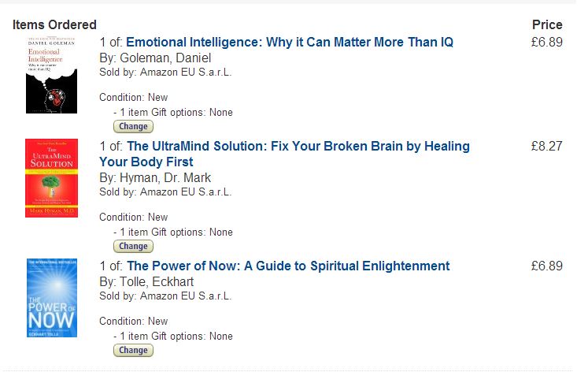The image size is (588, 372).
Task: Click Condition: New under Power of Now
Action: click(x=134, y=322)
